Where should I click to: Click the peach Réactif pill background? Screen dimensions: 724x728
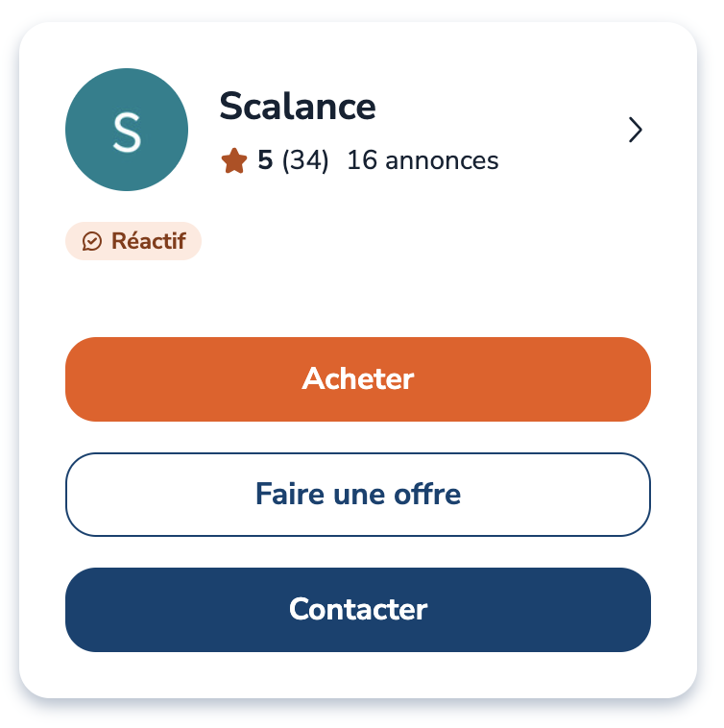pos(193,242)
